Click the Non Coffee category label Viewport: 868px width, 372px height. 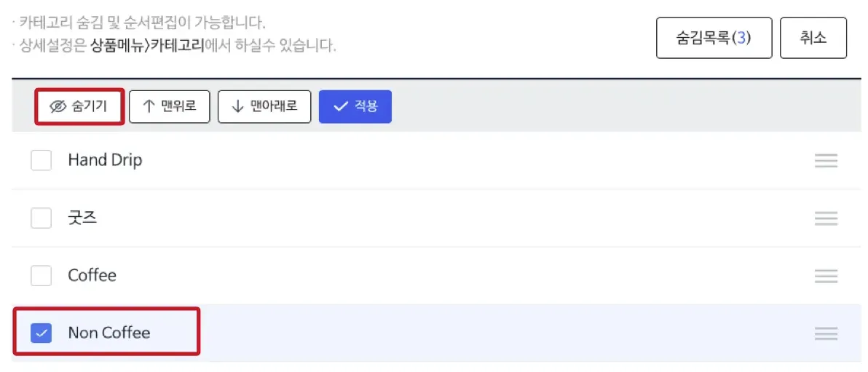pos(108,333)
